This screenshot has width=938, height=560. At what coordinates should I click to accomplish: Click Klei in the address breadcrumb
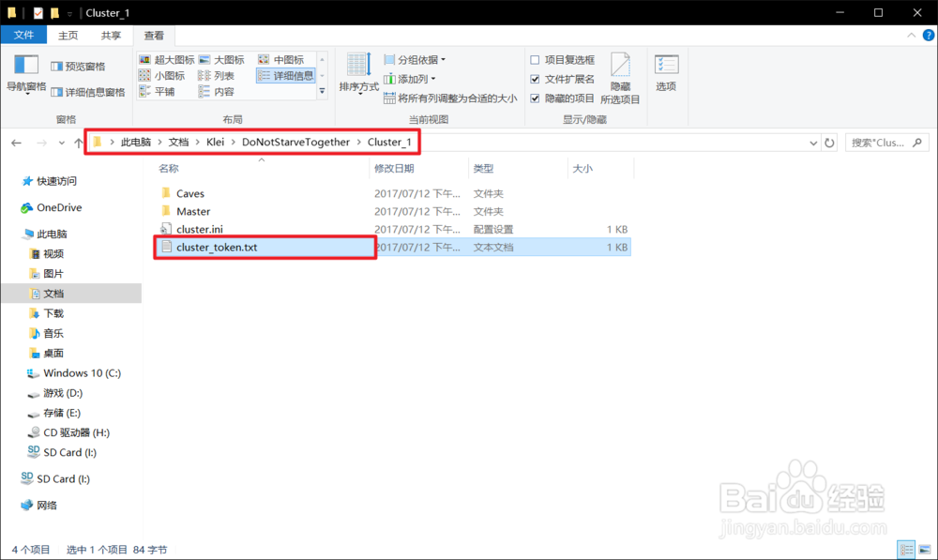tap(216, 143)
